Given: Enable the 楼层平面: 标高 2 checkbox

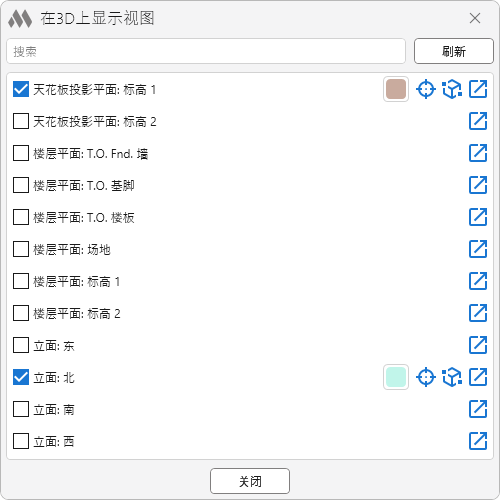Looking at the screenshot, I should (21, 313).
